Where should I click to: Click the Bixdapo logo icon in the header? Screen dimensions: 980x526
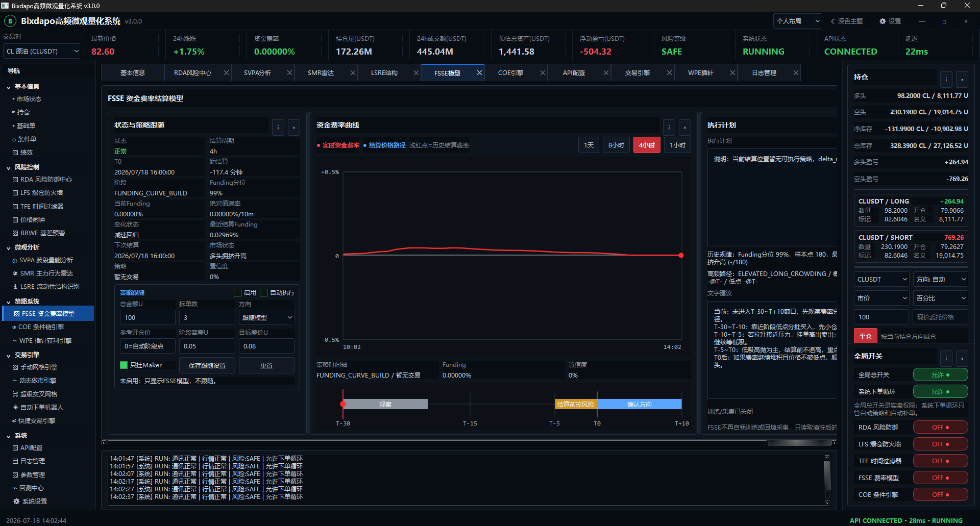click(10, 21)
